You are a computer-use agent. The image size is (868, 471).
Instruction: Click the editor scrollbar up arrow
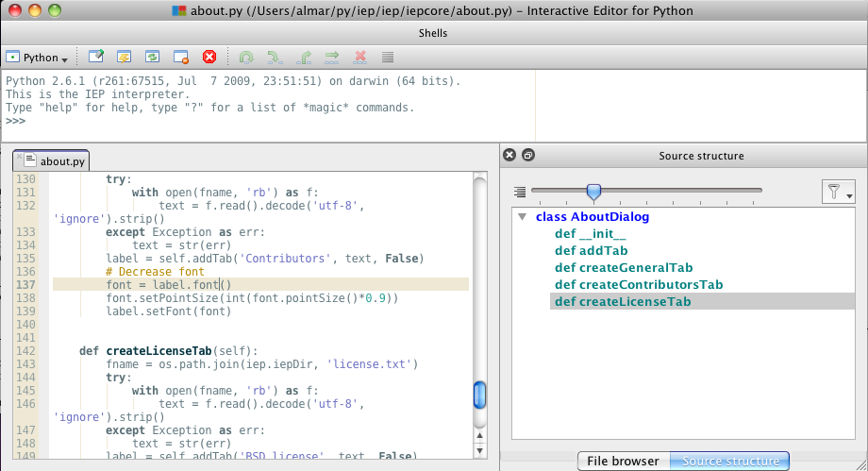(x=479, y=435)
